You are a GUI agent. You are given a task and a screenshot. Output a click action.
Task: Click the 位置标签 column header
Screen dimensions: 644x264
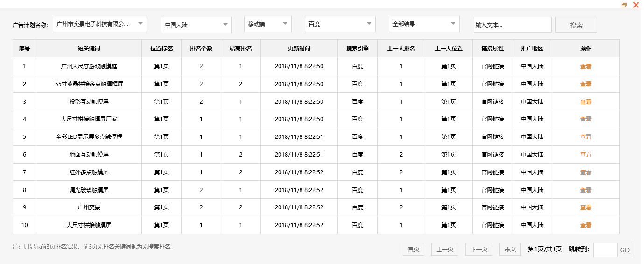pyautogui.click(x=161, y=49)
